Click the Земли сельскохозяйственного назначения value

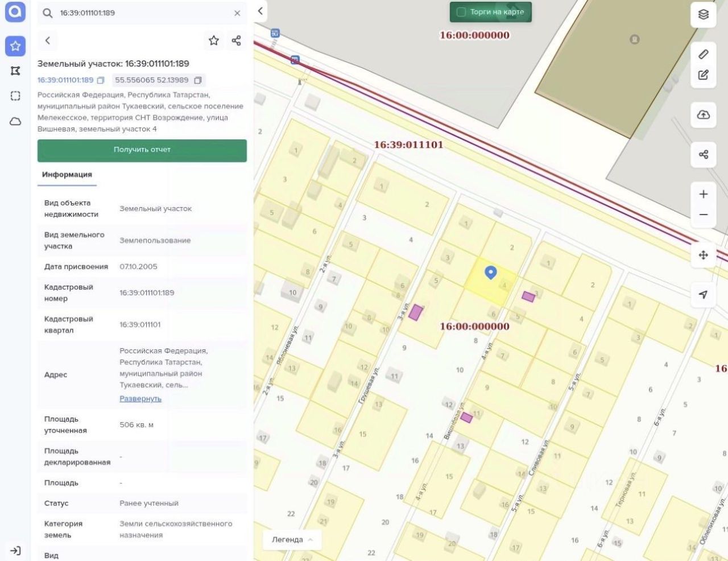pos(176,530)
